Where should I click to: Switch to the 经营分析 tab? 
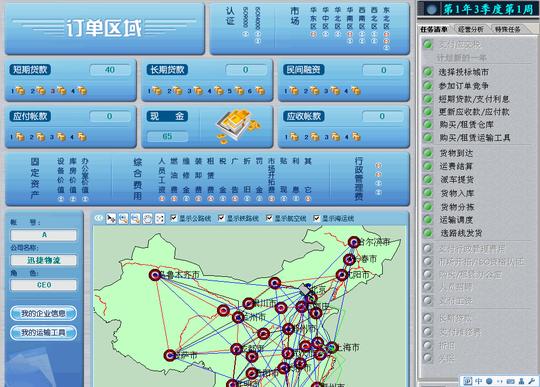(x=471, y=29)
